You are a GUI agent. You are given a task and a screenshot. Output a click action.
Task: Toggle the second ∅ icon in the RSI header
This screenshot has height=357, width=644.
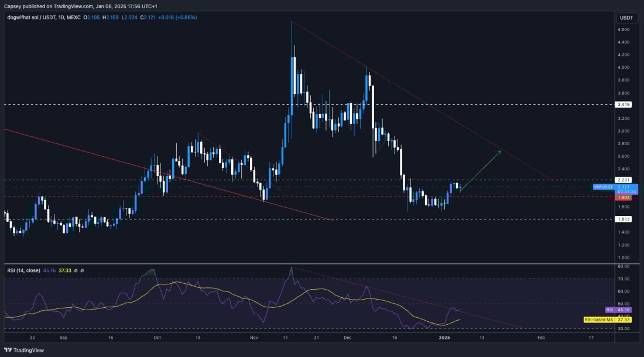click(x=83, y=270)
